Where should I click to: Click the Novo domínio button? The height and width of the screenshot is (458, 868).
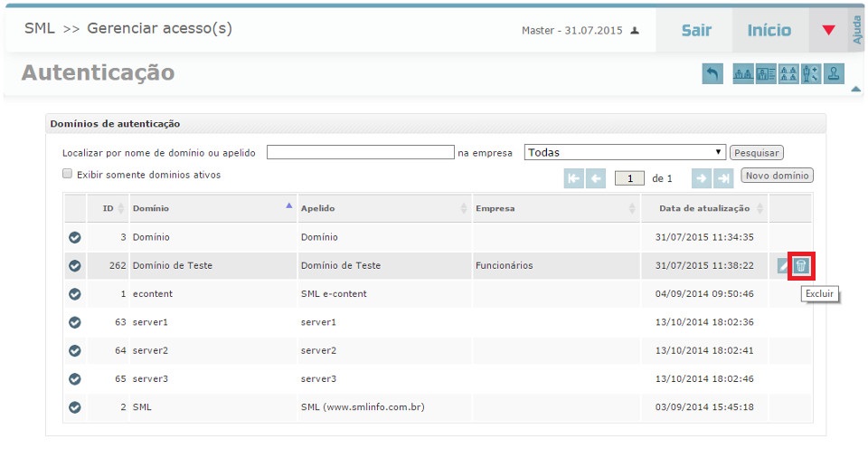[777, 176]
